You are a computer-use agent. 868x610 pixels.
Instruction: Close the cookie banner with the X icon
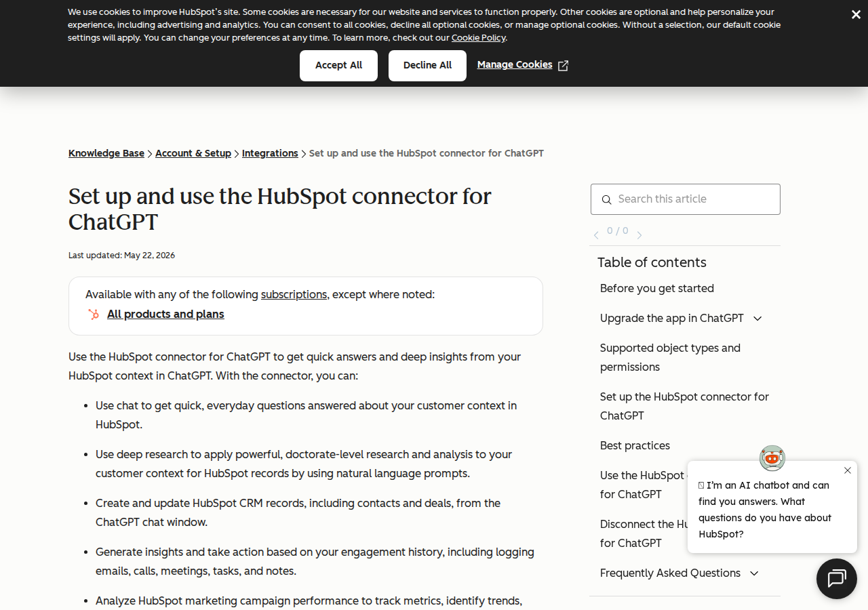(856, 15)
